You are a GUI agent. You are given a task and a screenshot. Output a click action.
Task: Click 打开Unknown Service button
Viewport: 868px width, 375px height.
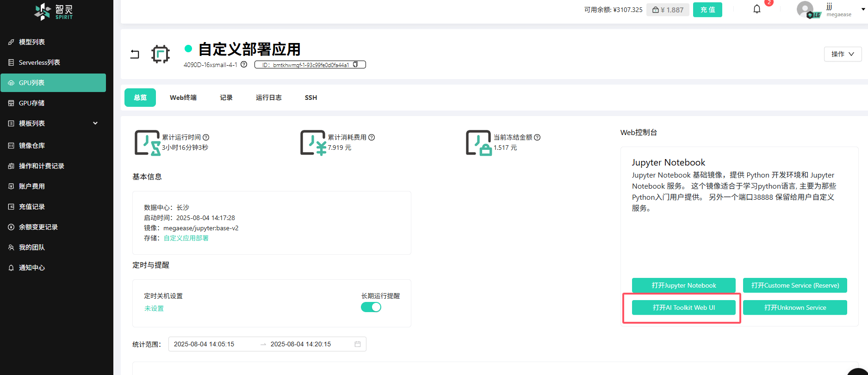[x=795, y=307]
